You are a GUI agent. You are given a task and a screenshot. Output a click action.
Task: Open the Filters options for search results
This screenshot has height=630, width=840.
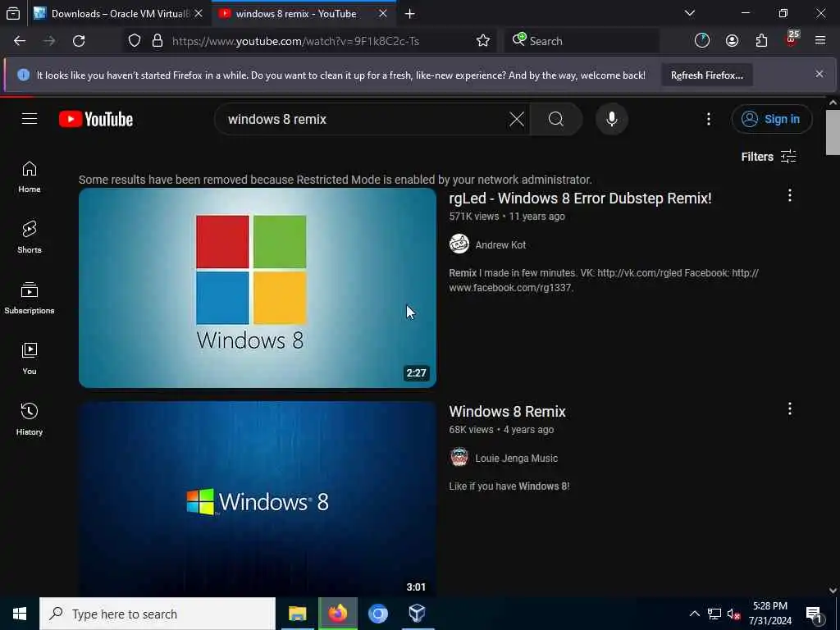click(768, 157)
